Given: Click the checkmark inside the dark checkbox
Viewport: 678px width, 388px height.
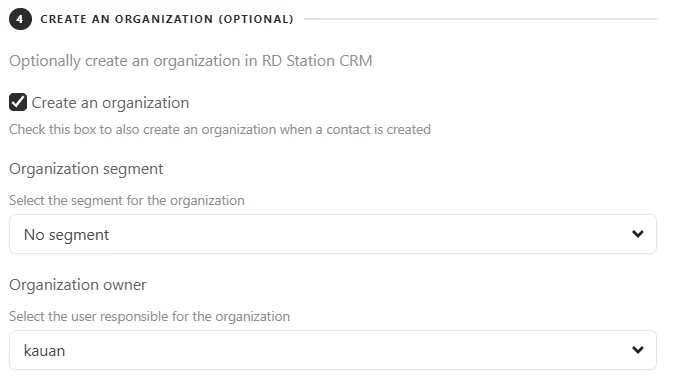Looking at the screenshot, I should click(x=18, y=103).
